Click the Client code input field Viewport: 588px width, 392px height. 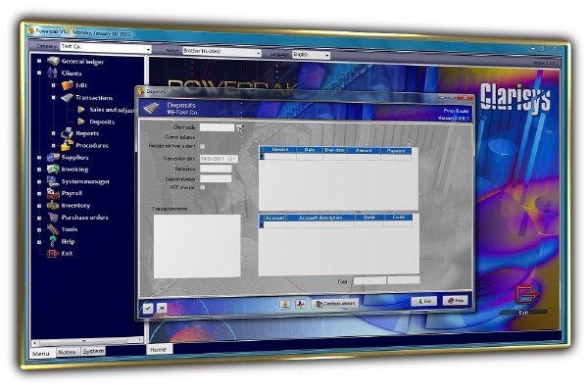coord(217,127)
